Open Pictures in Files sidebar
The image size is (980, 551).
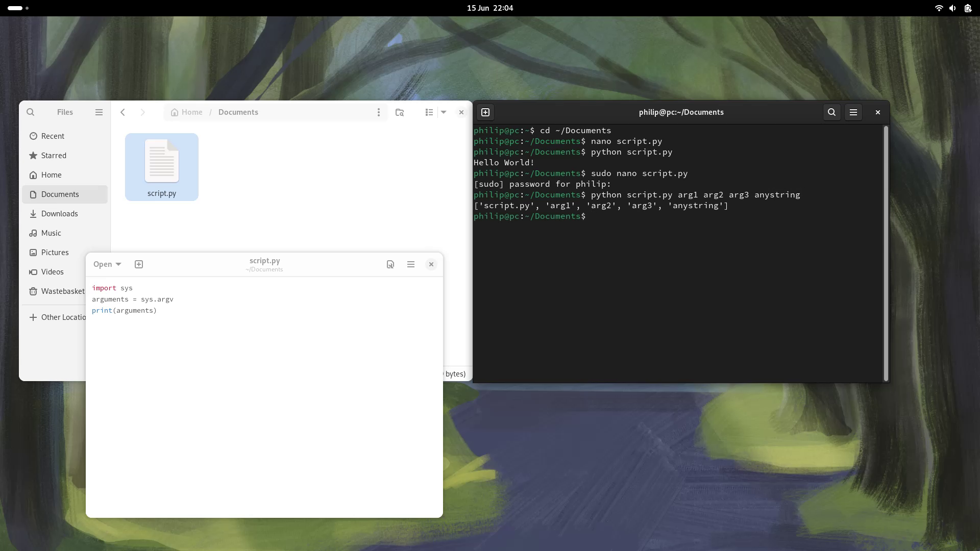pos(65,253)
